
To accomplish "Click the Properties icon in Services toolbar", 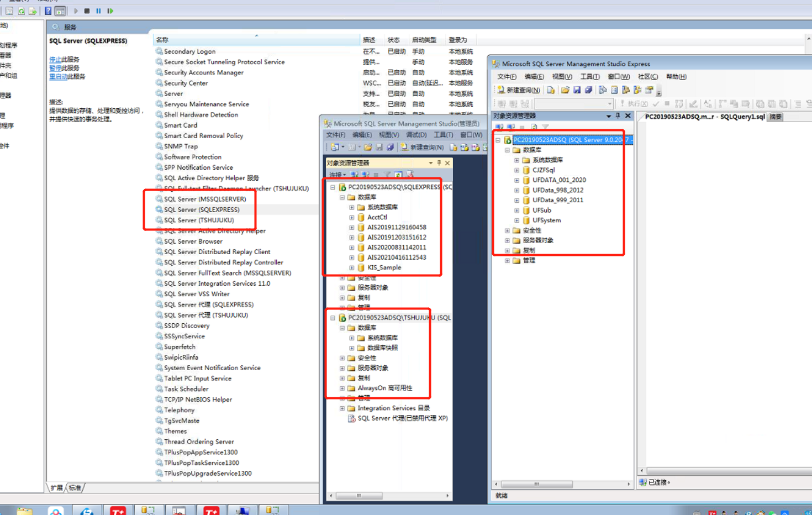I will tap(9, 10).
